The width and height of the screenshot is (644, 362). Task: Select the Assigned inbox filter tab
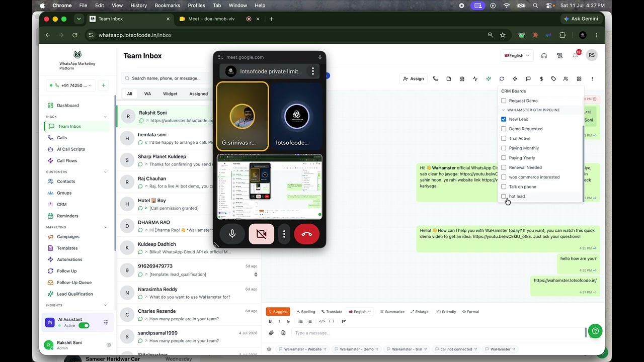(198, 94)
